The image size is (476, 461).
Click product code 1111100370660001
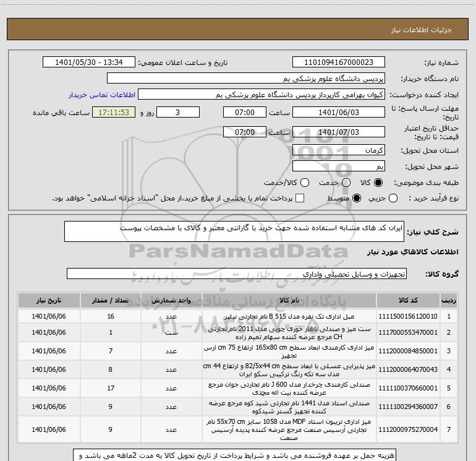(408, 388)
